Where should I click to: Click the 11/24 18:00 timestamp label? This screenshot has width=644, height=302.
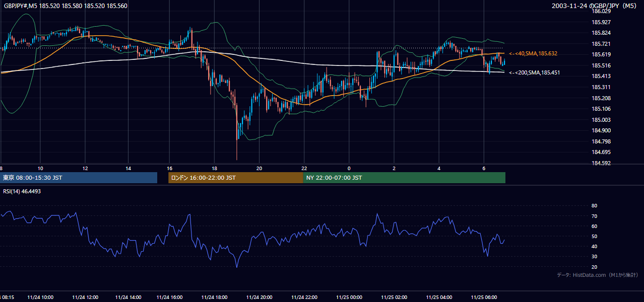point(214,297)
